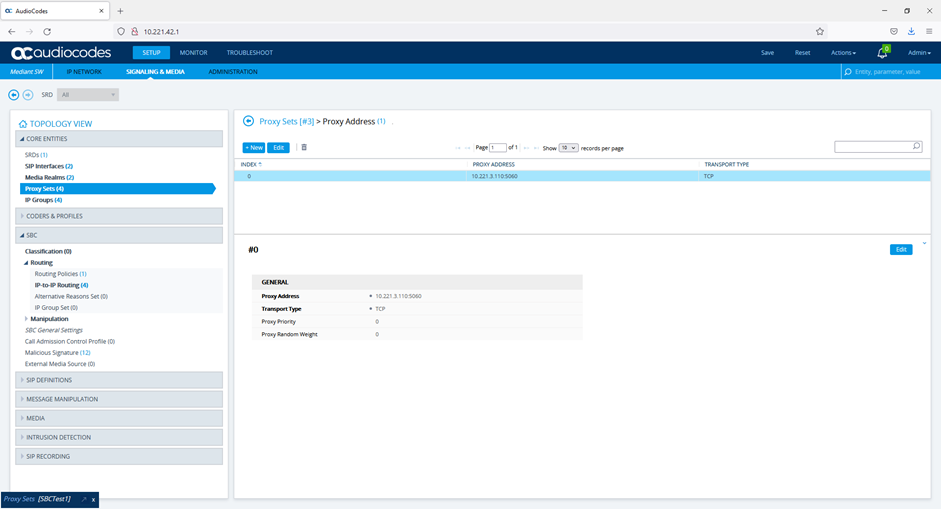Open the SRD dropdown

tap(88, 95)
